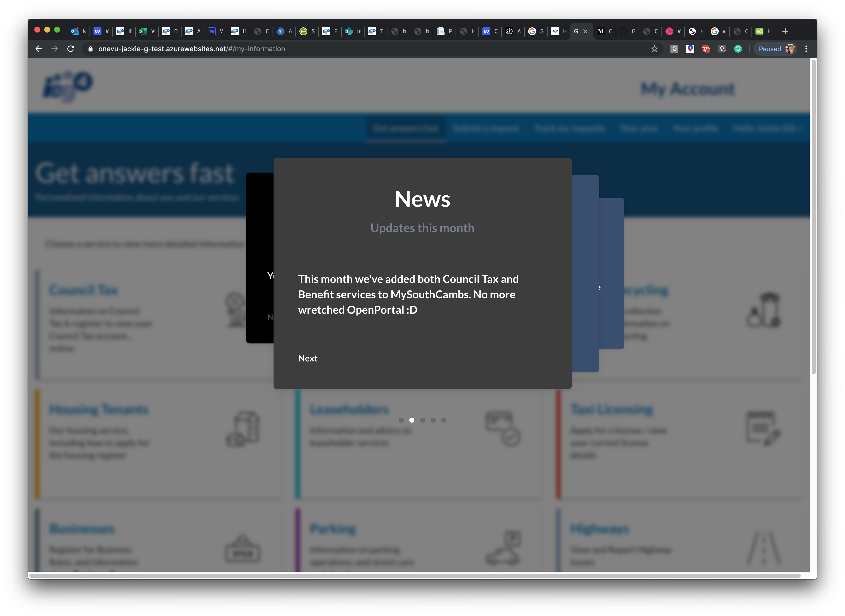Click the site padlock icon
This screenshot has height=616, width=845.
[90, 49]
